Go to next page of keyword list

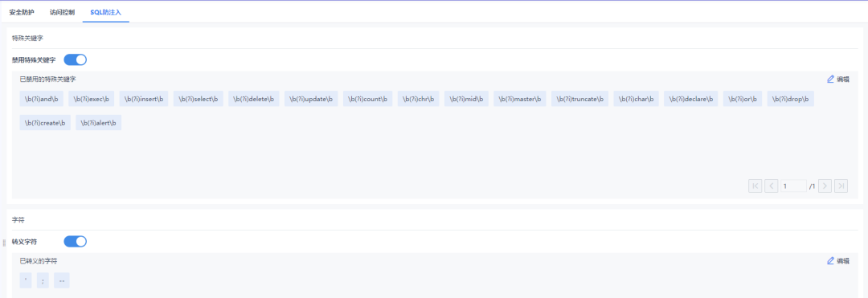[x=825, y=186]
